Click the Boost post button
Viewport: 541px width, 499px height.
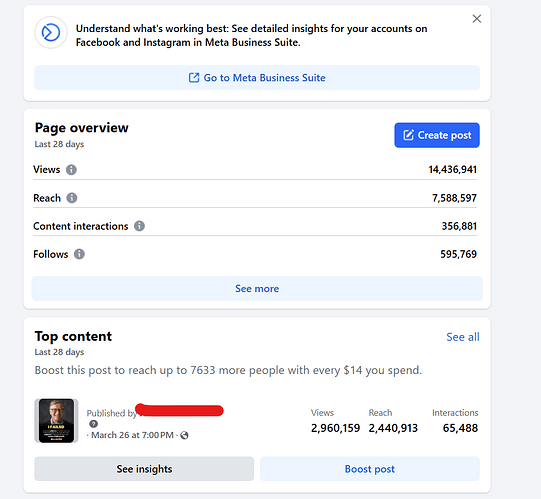coord(370,469)
